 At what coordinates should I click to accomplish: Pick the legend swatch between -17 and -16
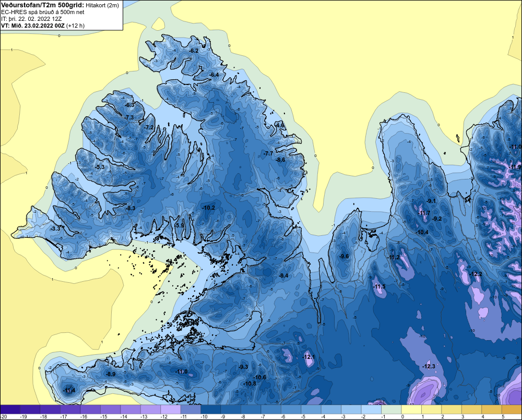(x=70, y=410)
